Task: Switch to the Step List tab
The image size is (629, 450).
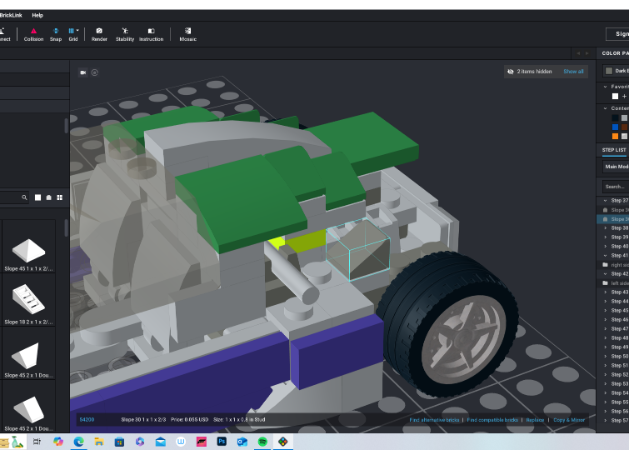Action: 613,150
